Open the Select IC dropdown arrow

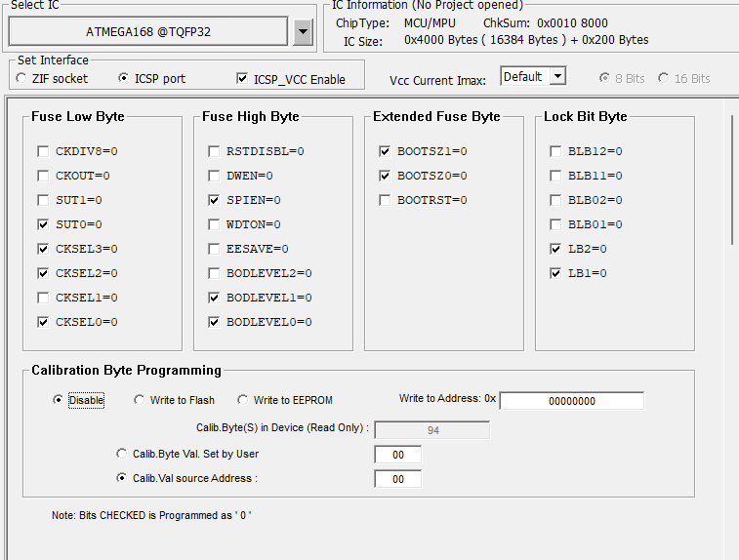304,31
